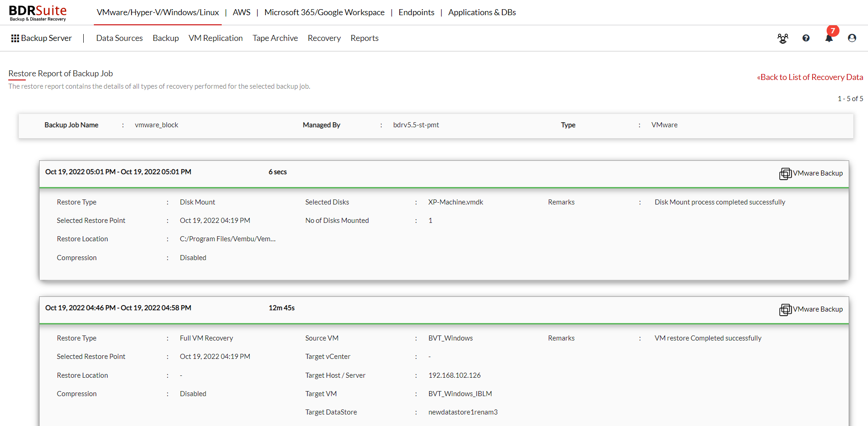This screenshot has width=868, height=426.
Task: Switch to VMware/Hyper-V/Windows/Linux tab
Action: [x=158, y=12]
